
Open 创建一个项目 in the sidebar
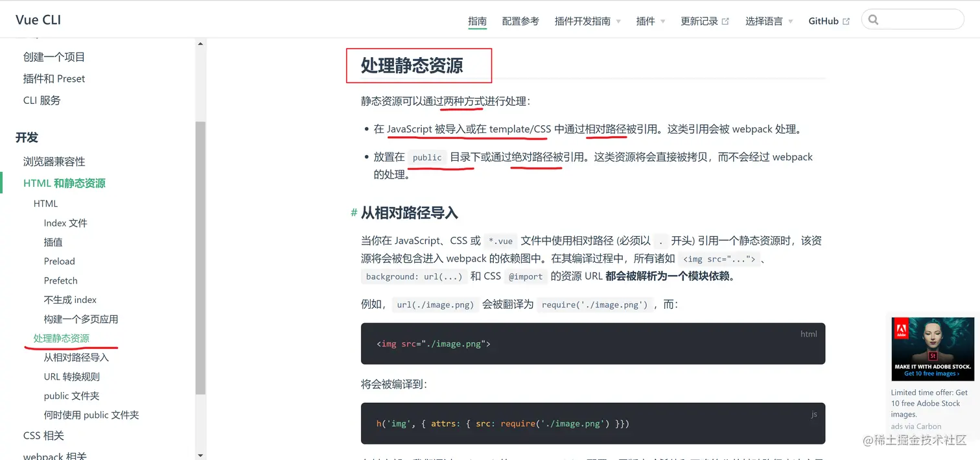coord(54,57)
